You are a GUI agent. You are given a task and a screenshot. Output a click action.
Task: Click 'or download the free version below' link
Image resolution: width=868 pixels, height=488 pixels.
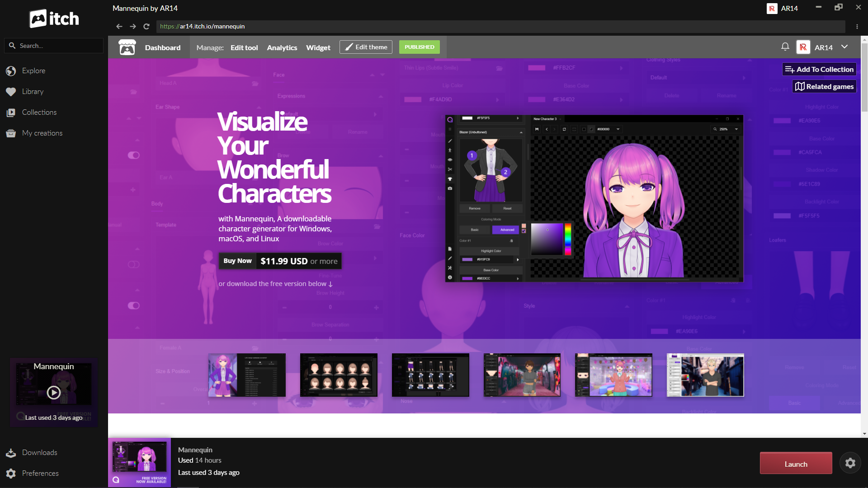[x=275, y=284]
